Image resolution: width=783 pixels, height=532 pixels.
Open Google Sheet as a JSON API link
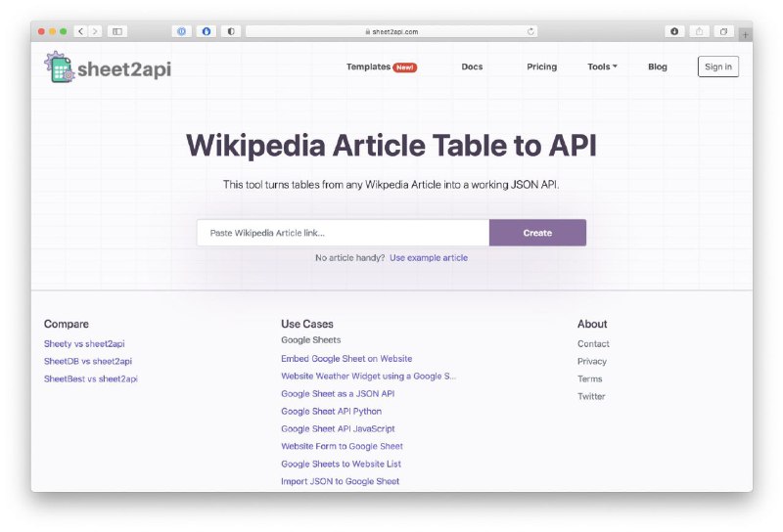pyautogui.click(x=338, y=394)
